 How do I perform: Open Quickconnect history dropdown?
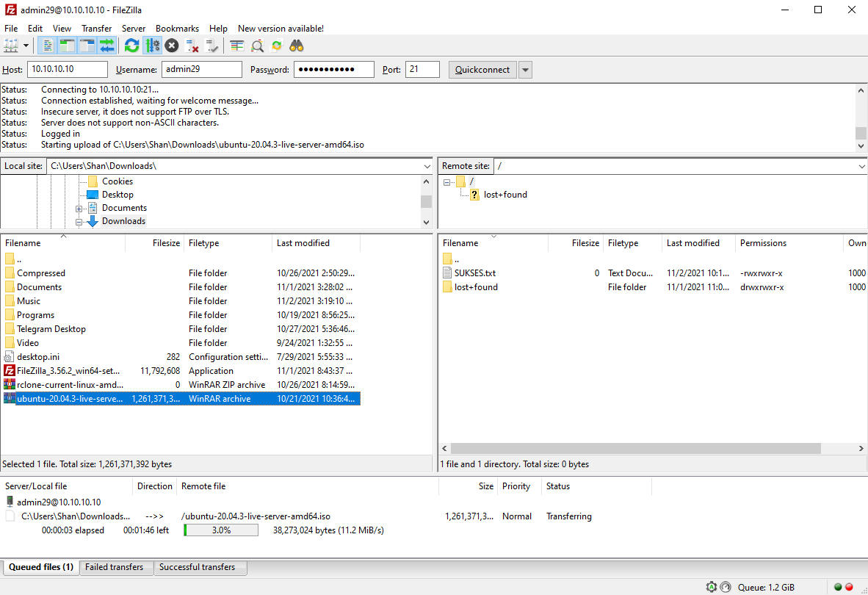tap(525, 70)
